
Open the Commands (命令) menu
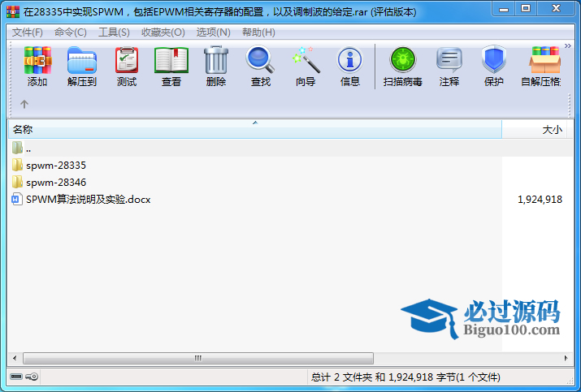(x=71, y=32)
